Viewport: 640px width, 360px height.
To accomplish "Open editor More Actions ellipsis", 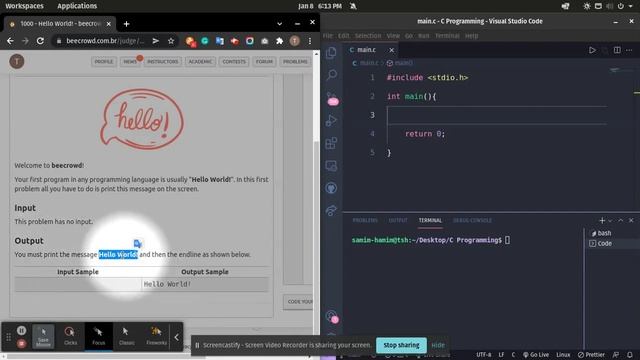I will coord(629,50).
